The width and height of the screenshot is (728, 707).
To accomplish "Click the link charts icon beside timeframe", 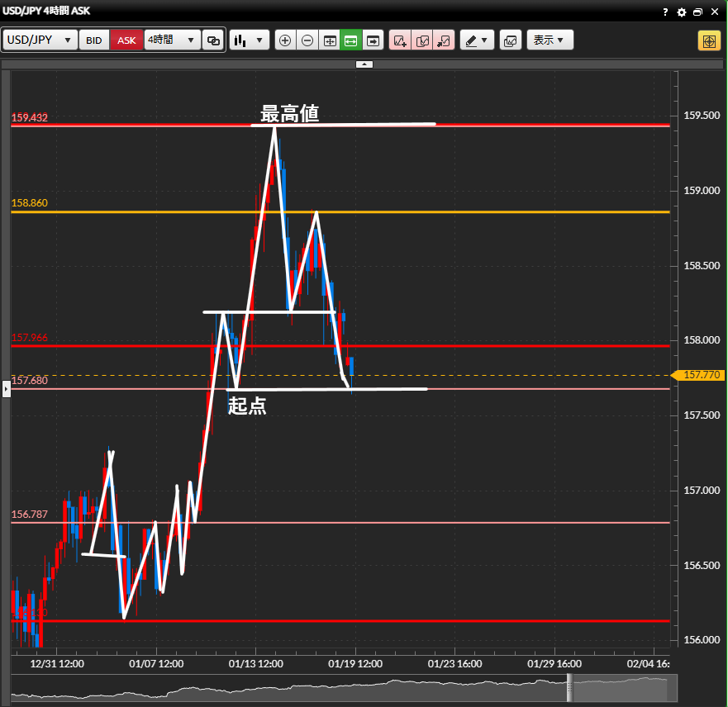I will (x=213, y=40).
